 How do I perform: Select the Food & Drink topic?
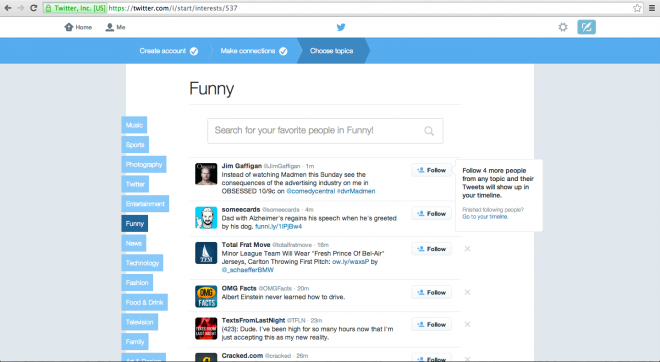[x=144, y=302]
